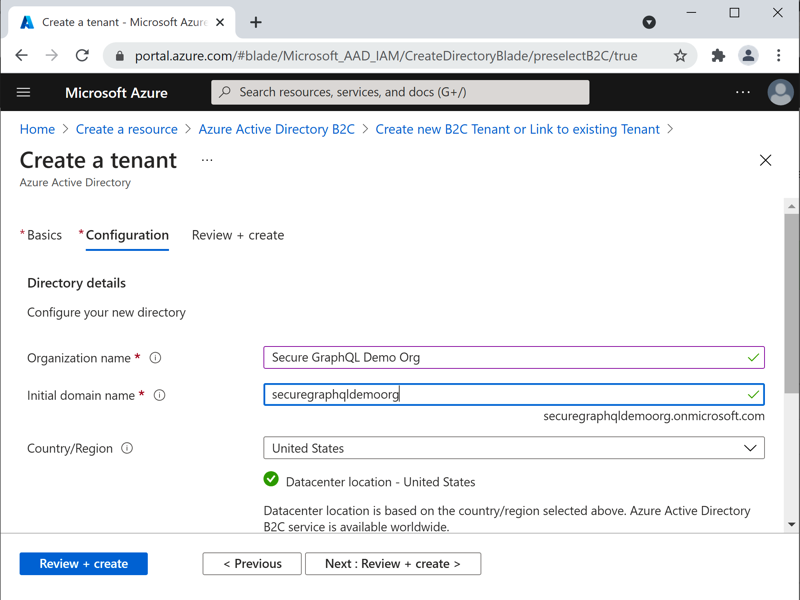The height and width of the screenshot is (600, 800).
Task: Click the Azure search resources box
Action: pos(400,92)
